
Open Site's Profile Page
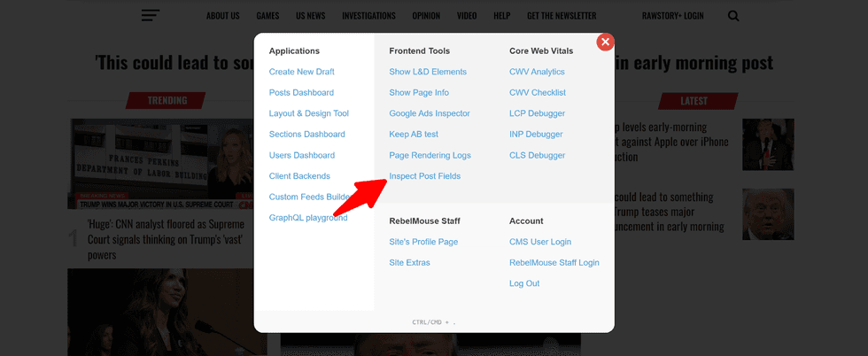tap(423, 242)
